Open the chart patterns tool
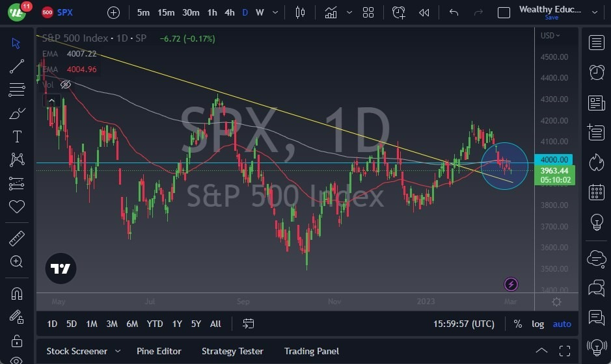Image resolution: width=611 pixels, height=364 pixels. (x=17, y=160)
